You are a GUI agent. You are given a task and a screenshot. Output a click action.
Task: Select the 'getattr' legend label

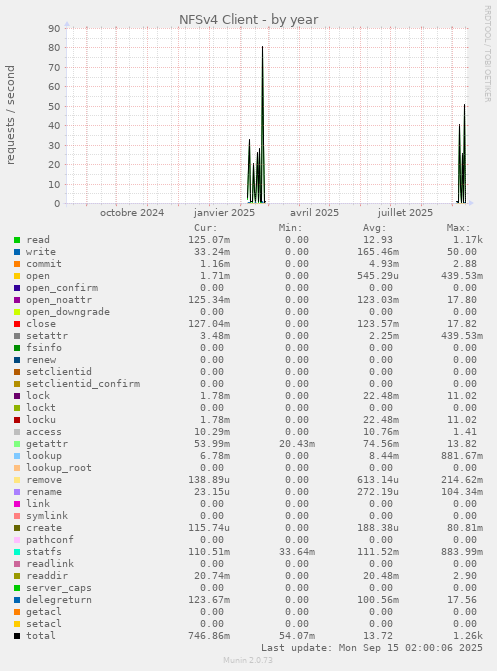[47, 444]
